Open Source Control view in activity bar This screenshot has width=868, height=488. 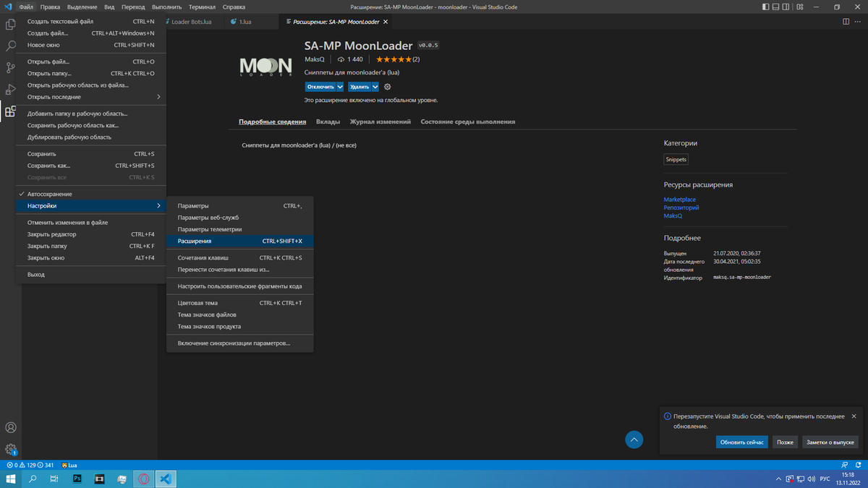tap(10, 68)
